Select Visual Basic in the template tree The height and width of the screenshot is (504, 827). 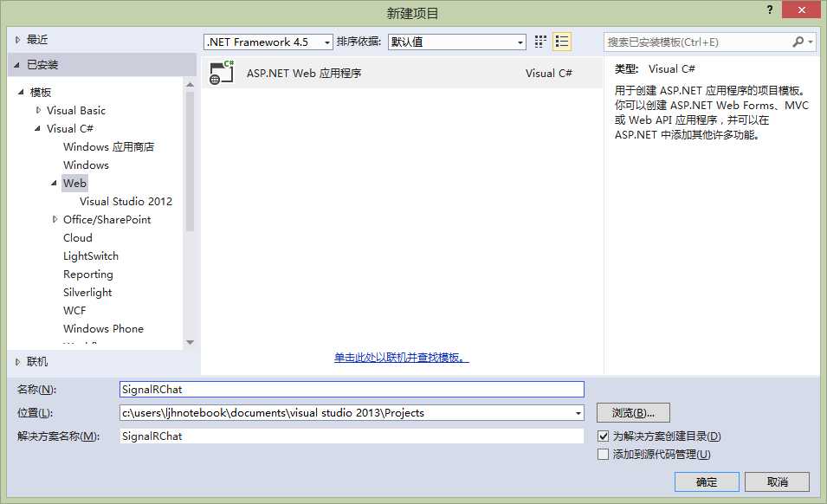tap(76, 110)
